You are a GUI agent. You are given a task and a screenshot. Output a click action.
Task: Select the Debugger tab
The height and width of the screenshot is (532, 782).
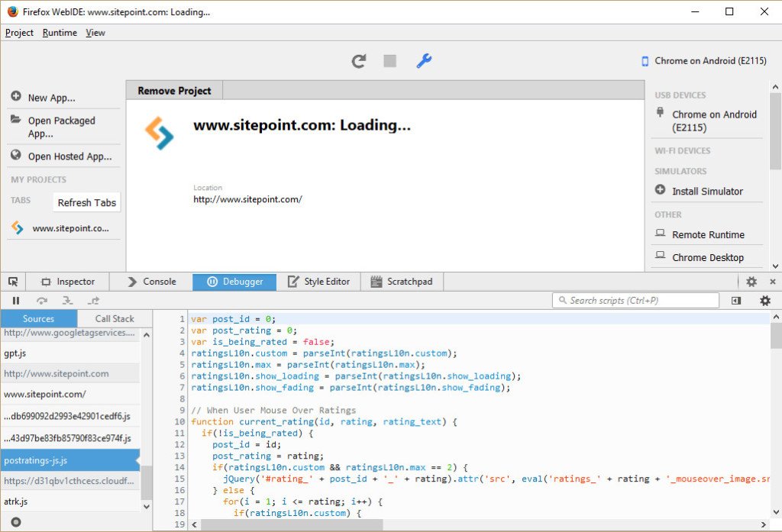point(234,282)
